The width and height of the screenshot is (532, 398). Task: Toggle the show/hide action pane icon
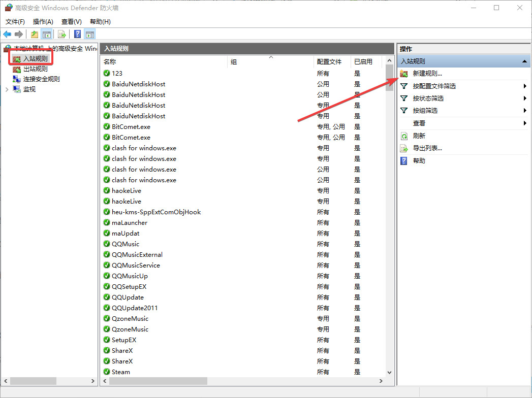(x=90, y=34)
